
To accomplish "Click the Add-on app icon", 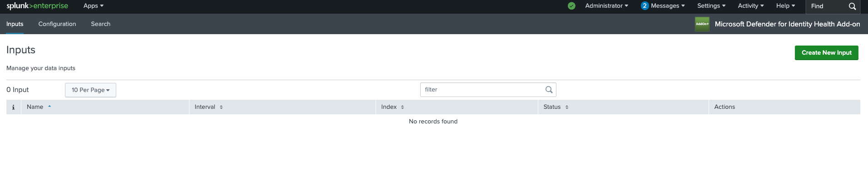I will (x=702, y=24).
